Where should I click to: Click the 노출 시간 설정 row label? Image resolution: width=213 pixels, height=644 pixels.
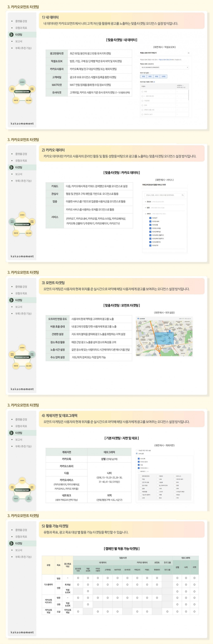click(58, 349)
